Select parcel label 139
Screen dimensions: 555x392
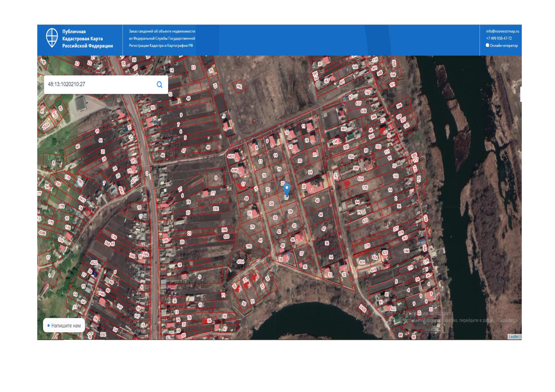click(x=114, y=237)
